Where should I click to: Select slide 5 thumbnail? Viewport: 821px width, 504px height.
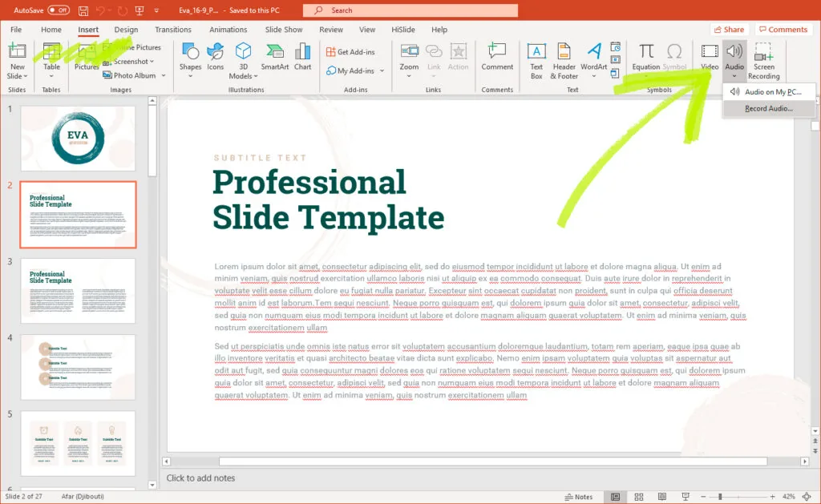(x=78, y=443)
